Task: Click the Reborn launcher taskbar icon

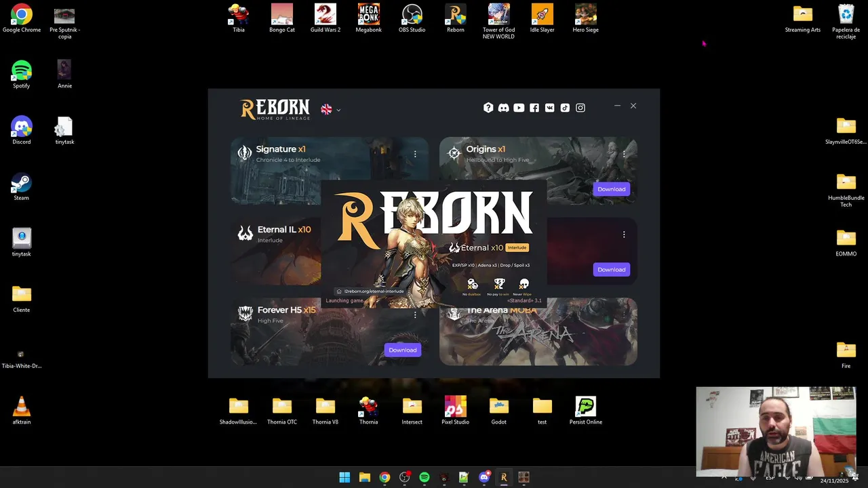Action: point(504,477)
